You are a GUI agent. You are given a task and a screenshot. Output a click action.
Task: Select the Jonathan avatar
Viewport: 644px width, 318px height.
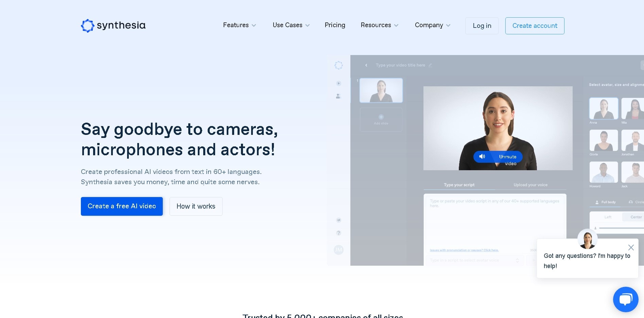coord(632,140)
